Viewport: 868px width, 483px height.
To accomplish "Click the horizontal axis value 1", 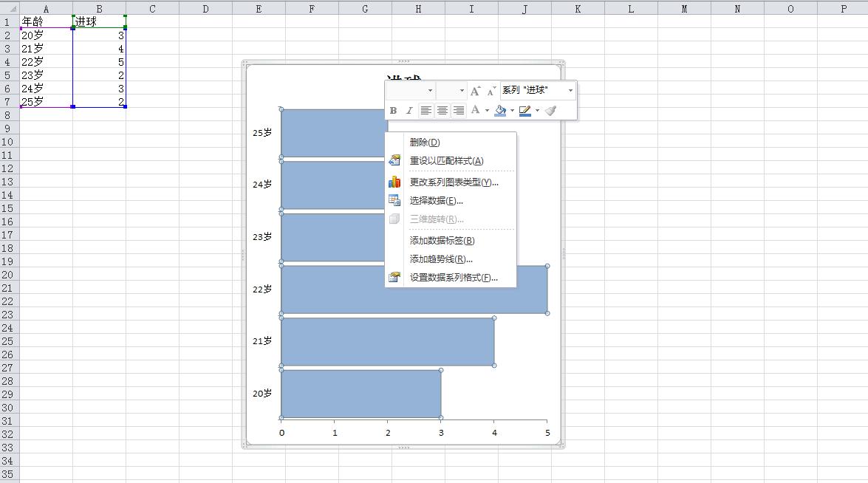I will click(335, 433).
